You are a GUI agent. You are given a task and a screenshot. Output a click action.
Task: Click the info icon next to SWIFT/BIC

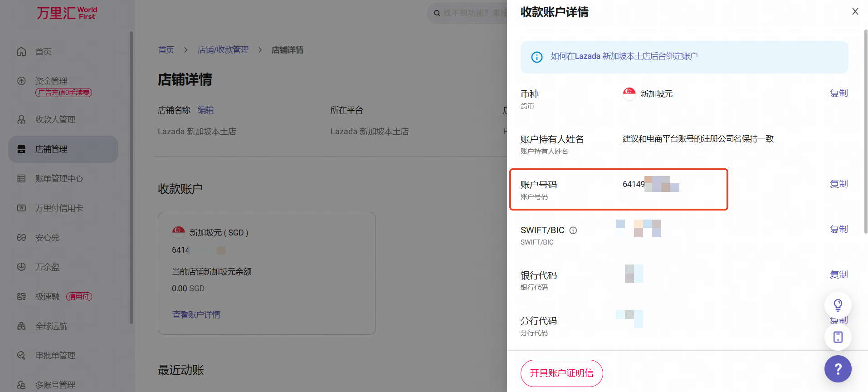[x=573, y=230]
